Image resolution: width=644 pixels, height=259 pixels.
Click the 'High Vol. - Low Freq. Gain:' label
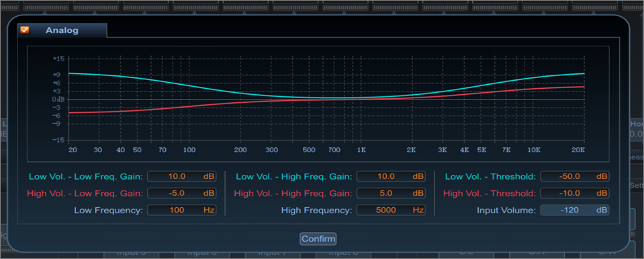click(x=85, y=193)
